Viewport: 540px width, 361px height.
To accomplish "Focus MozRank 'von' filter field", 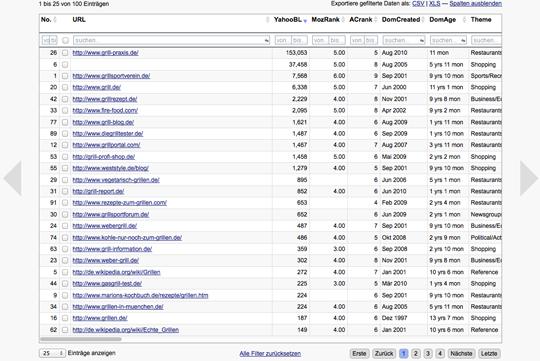I will tap(320, 41).
